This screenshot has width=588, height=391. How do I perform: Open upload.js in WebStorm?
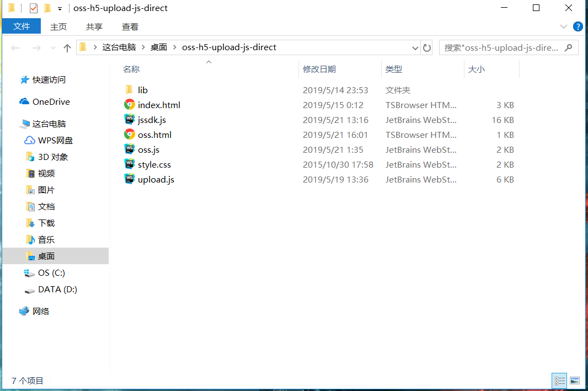pos(156,179)
